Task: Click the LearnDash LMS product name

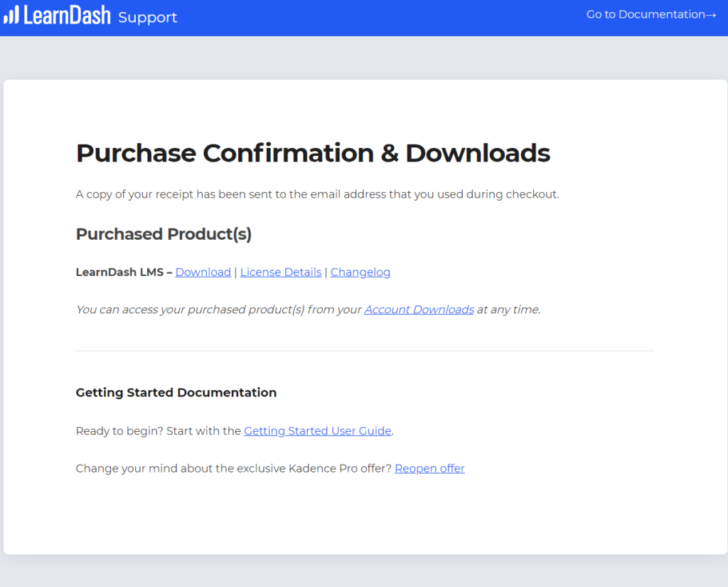Action: (x=119, y=272)
